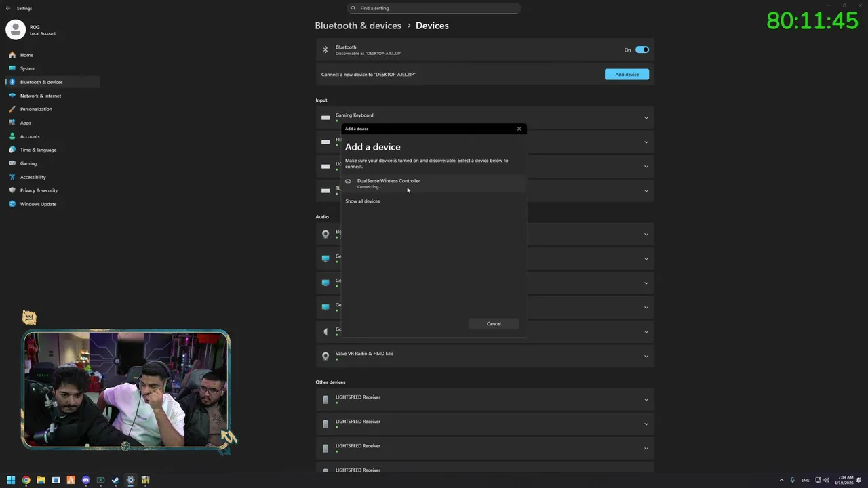
Task: Open Discord from the taskbar
Action: [x=85, y=480]
